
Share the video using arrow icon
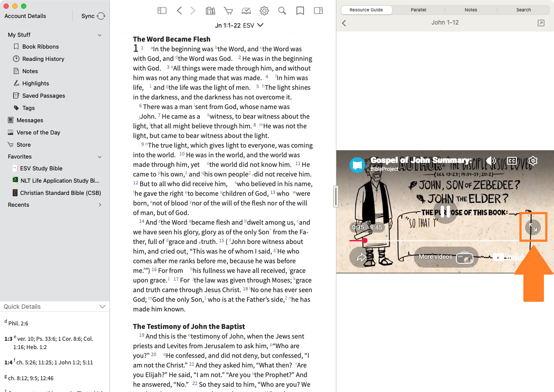coord(361,257)
